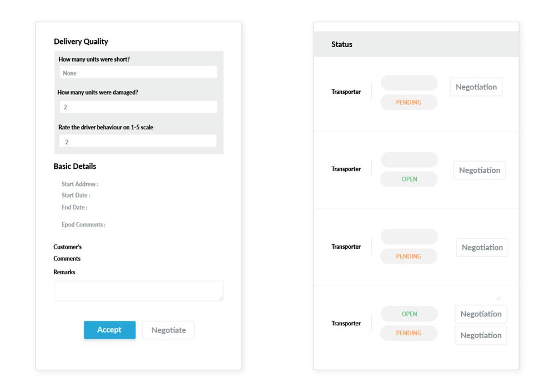Viewport: 555px width, 392px height.
Task: Focus the 'How many units were damaged?' input
Action: 138,107
